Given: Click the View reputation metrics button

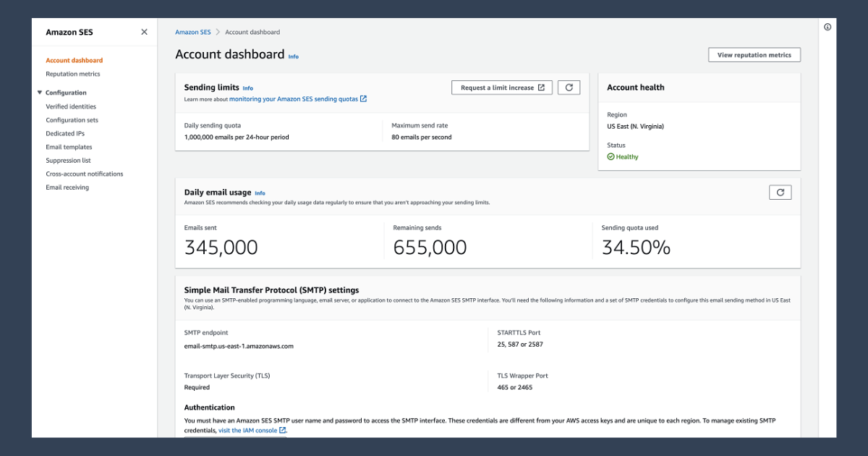Looking at the screenshot, I should click(754, 55).
